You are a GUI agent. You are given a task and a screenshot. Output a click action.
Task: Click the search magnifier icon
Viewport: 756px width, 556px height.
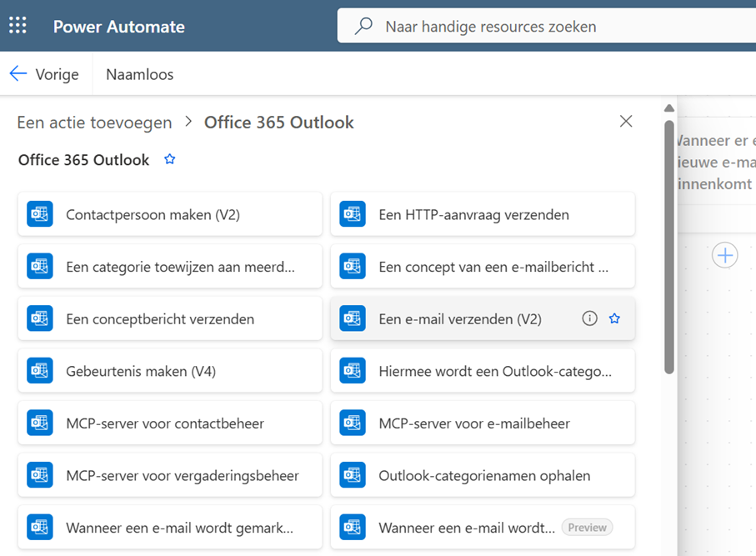(x=362, y=25)
